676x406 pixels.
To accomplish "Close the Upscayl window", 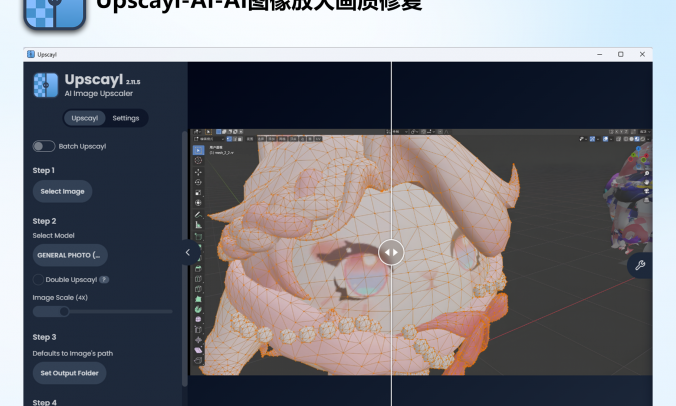I will tap(642, 54).
